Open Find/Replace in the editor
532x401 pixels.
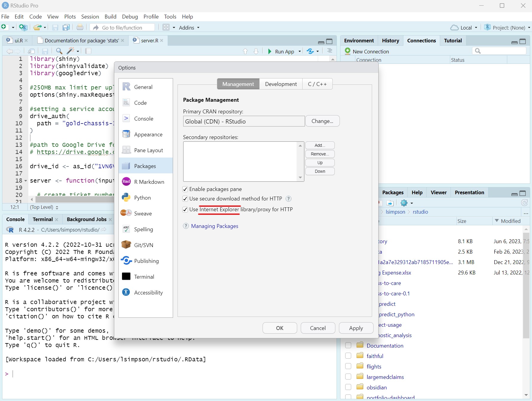[x=59, y=51]
